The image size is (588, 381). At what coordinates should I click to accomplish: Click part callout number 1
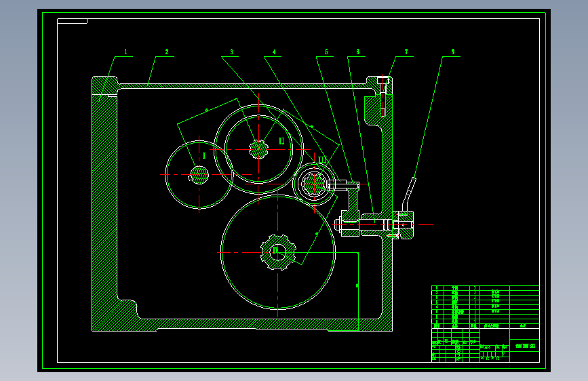[x=125, y=52]
